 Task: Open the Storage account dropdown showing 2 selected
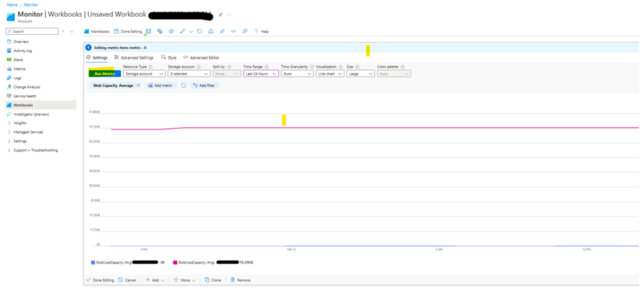189,73
